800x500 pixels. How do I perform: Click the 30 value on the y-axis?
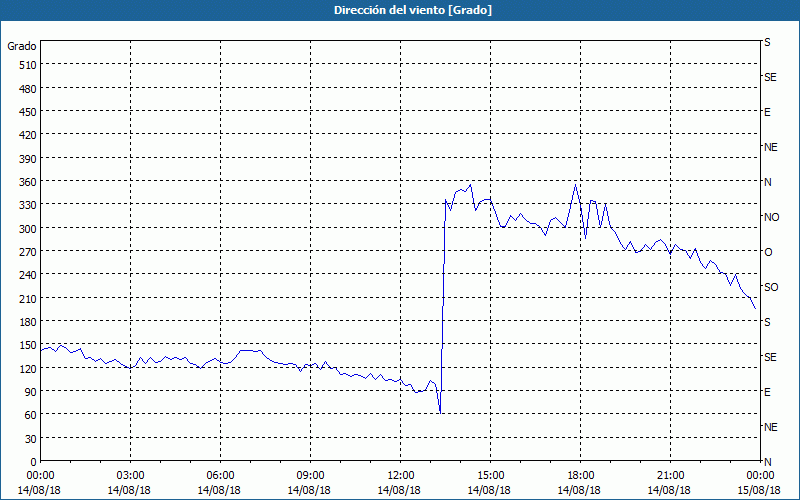click(x=31, y=439)
